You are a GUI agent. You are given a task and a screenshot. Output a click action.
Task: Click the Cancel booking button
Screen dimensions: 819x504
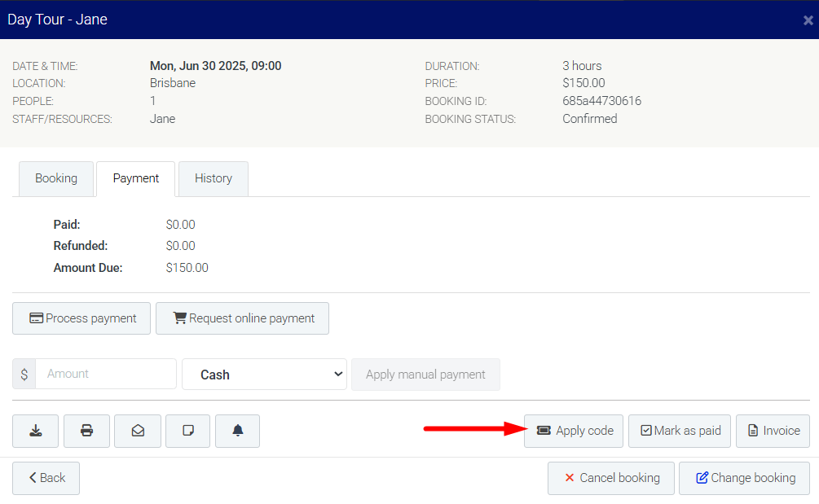click(610, 478)
